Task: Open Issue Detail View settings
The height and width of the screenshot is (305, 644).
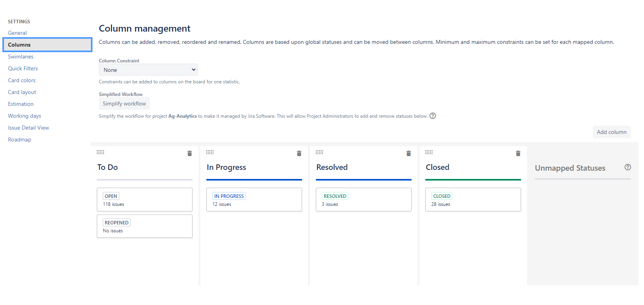Action: 28,128
